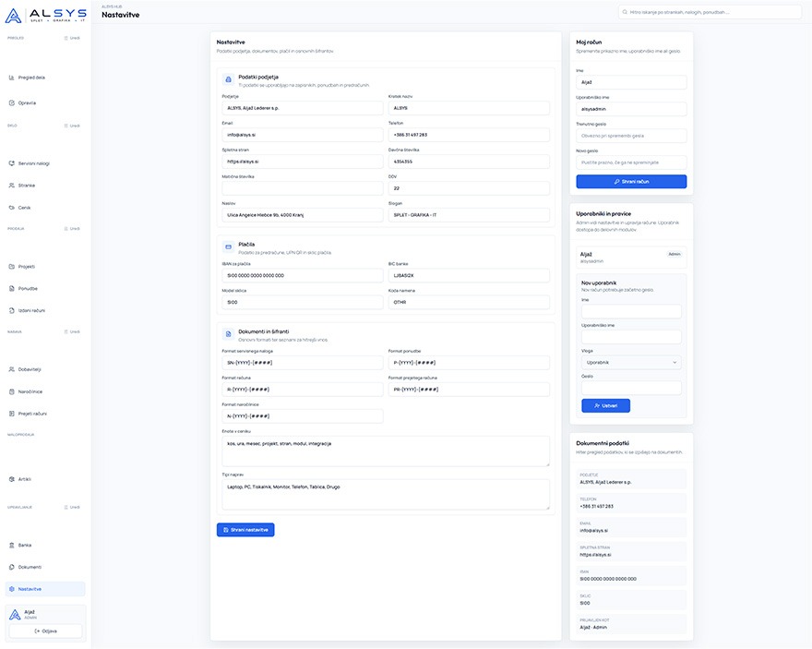This screenshot has height=649, width=812.
Task: Click the Slogan field
Action: point(469,215)
